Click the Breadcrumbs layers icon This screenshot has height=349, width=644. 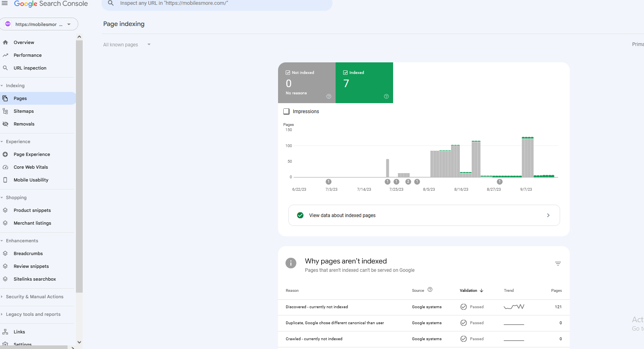pos(5,253)
